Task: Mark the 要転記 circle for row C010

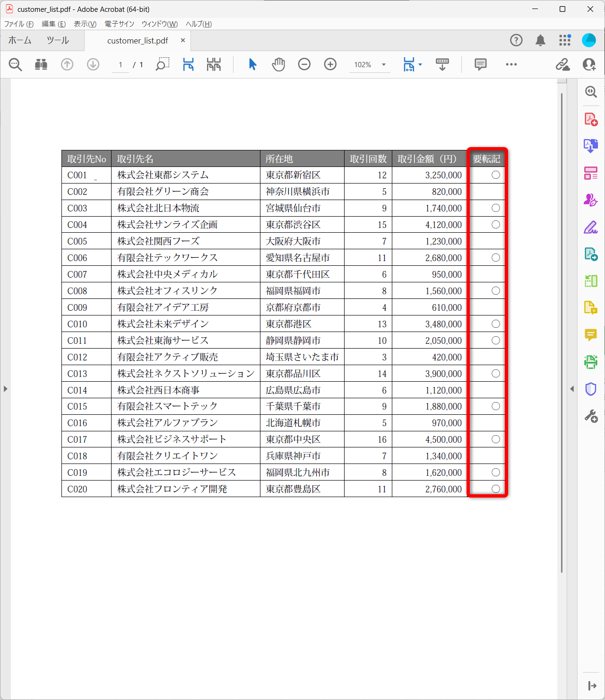Action: [496, 324]
